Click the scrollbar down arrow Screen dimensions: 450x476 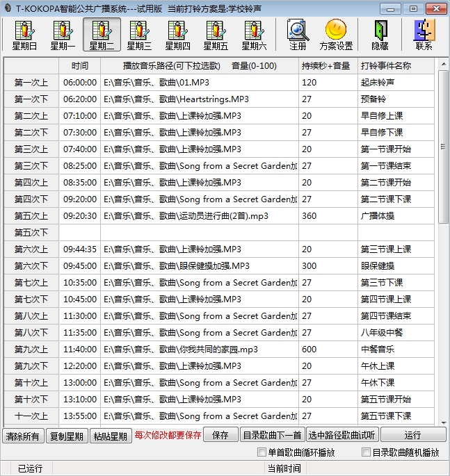pyautogui.click(x=443, y=422)
